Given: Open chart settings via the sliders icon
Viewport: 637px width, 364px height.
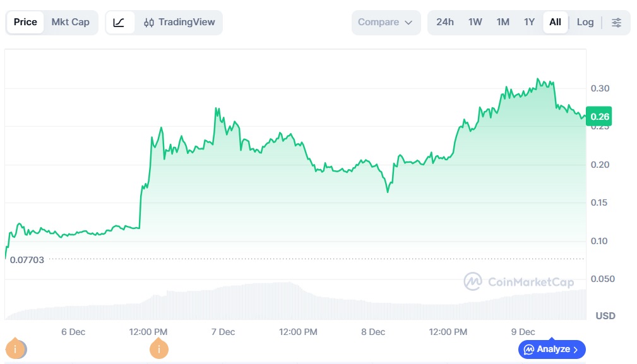Looking at the screenshot, I should [x=617, y=22].
